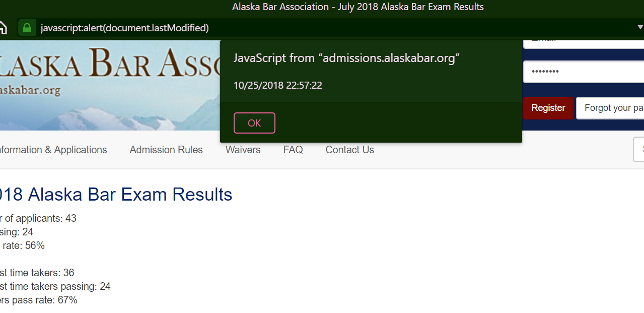Click the browser Home icon
Viewport: 644px width, 313px height.
(x=3, y=28)
